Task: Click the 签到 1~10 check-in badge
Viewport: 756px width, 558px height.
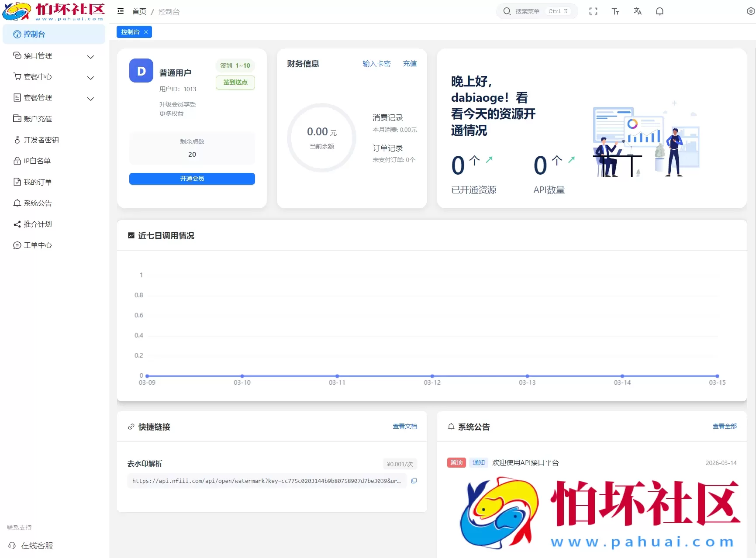Action: [235, 65]
